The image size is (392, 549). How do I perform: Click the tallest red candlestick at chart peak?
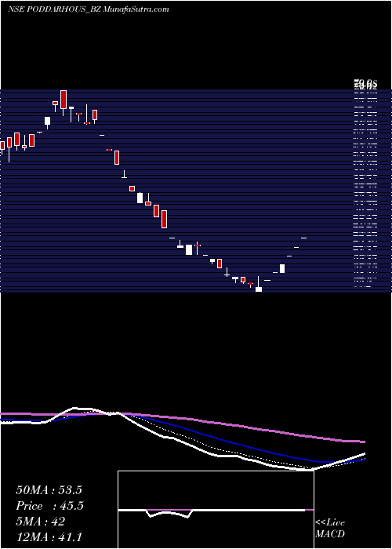point(64,100)
